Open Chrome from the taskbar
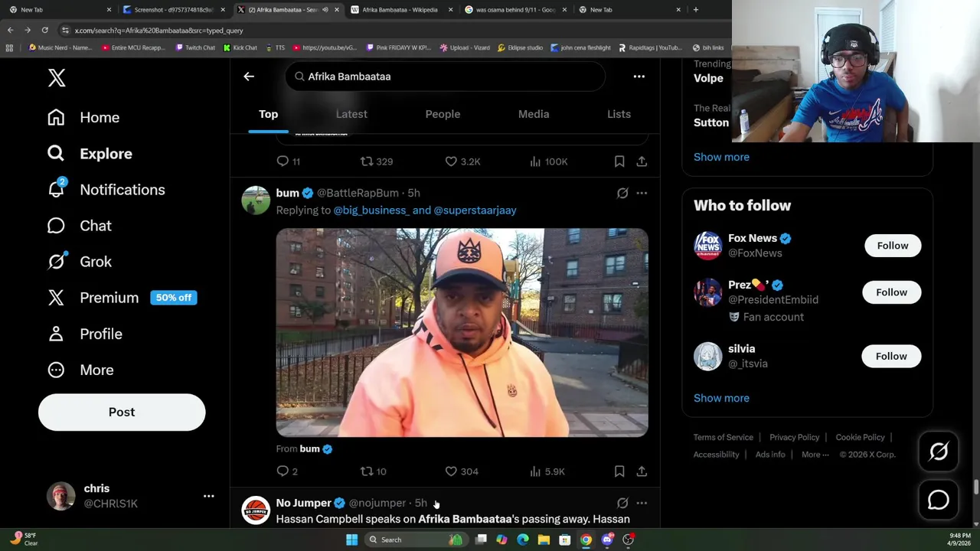Screen dimensions: 980x551 point(586,540)
